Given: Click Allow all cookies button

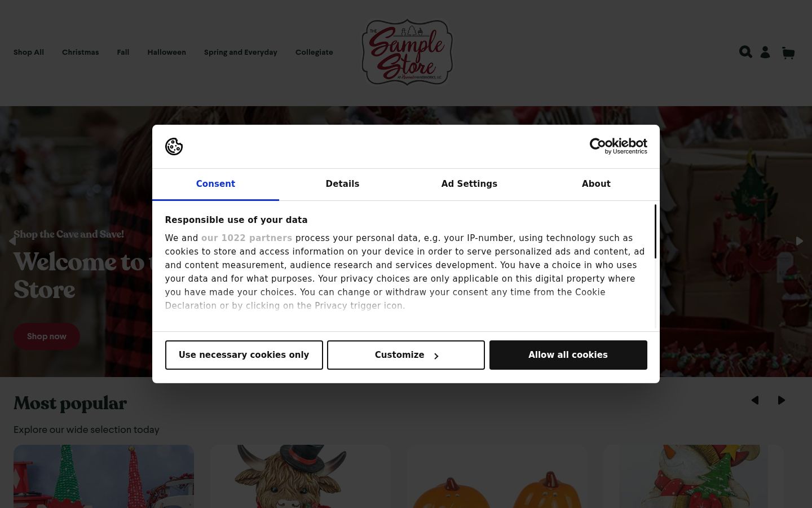Looking at the screenshot, I should (568, 355).
